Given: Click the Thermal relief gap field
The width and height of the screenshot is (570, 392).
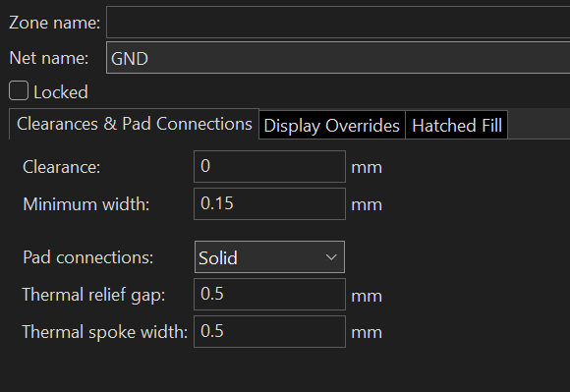Looking at the screenshot, I should 269,295.
